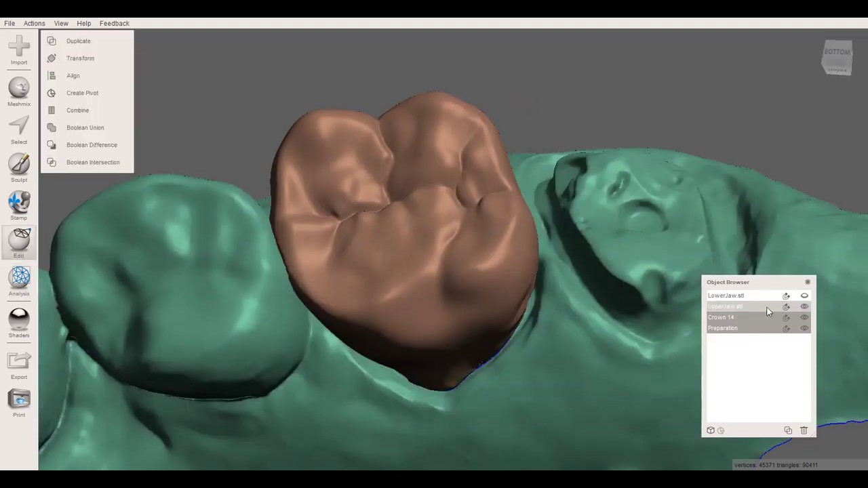This screenshot has height=488, width=868.
Task: Toggle visibility of Preparation
Action: pos(804,328)
